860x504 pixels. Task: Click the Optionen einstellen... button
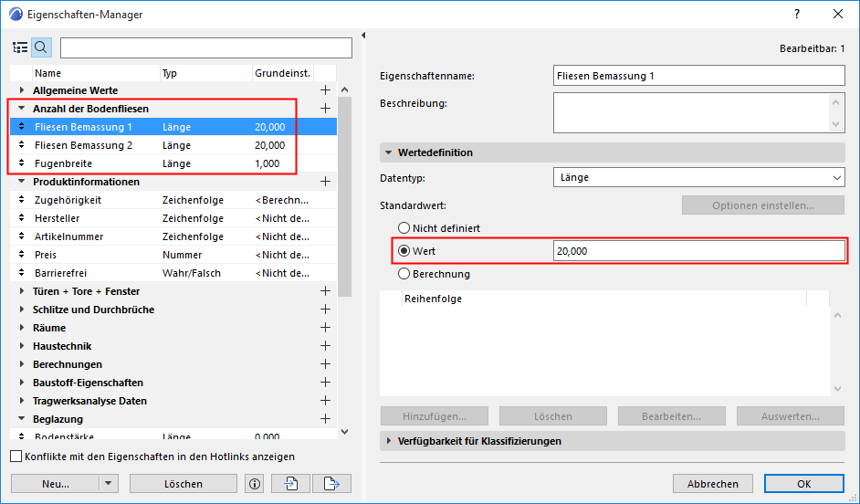[x=763, y=205]
